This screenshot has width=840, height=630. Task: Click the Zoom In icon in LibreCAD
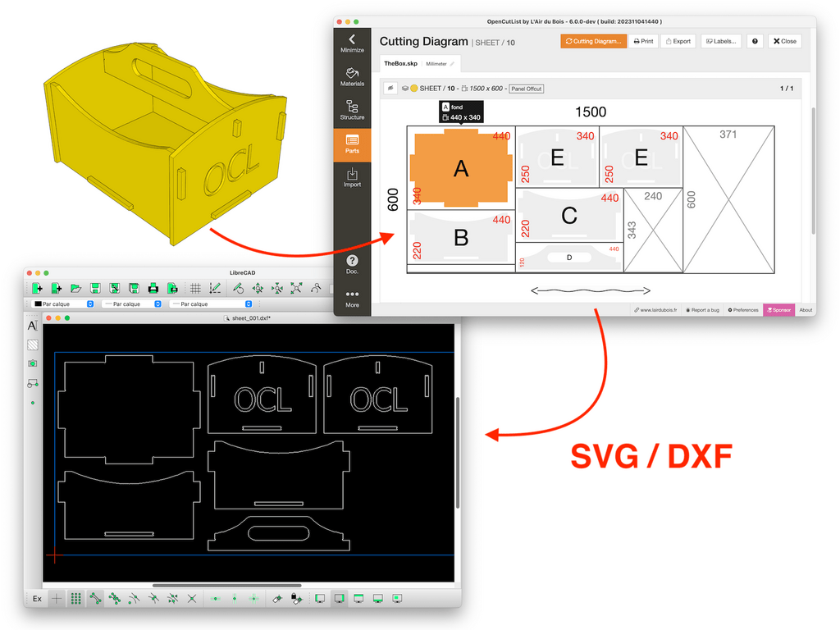[x=277, y=288]
